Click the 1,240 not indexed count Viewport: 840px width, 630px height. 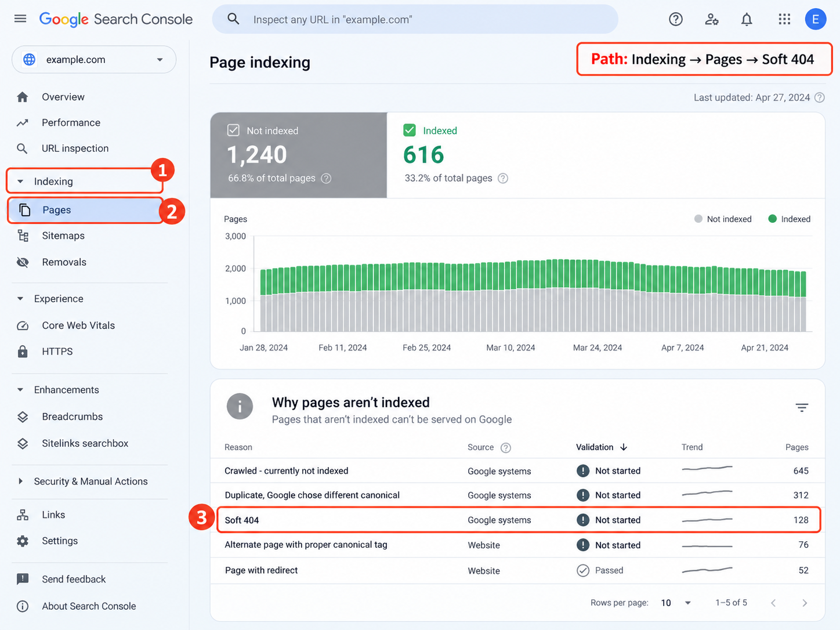pos(257,155)
